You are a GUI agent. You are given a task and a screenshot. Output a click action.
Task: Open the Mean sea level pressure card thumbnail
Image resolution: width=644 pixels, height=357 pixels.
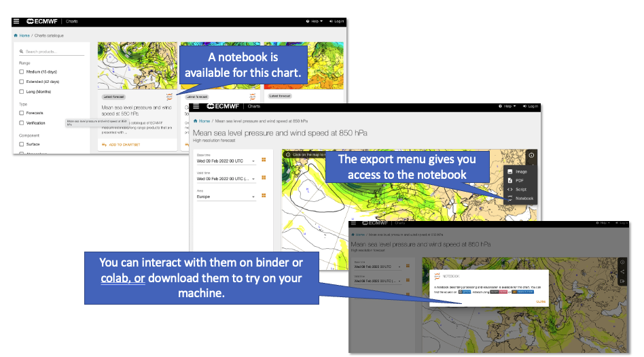[137, 66]
